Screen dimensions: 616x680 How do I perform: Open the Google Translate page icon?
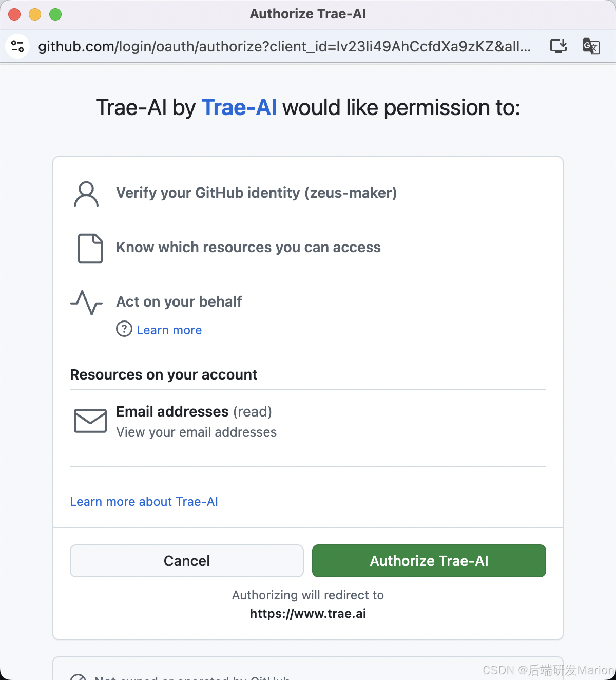pos(591,46)
